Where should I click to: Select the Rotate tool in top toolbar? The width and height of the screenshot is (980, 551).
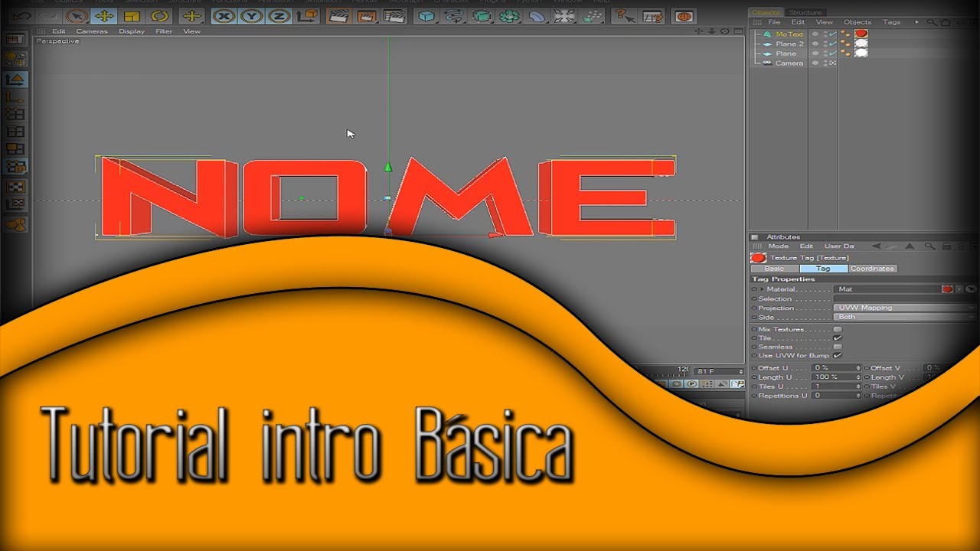click(159, 15)
